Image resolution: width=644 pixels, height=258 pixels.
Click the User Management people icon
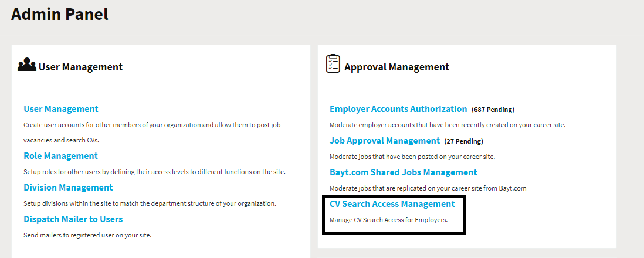[x=27, y=65]
